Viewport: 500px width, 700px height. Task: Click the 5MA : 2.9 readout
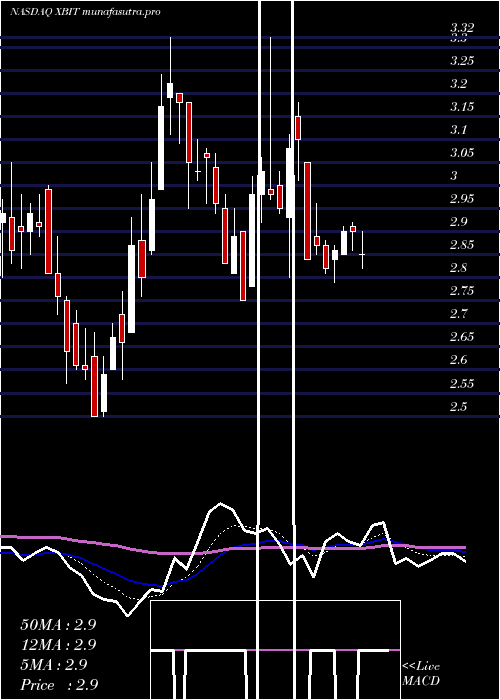coord(54,665)
